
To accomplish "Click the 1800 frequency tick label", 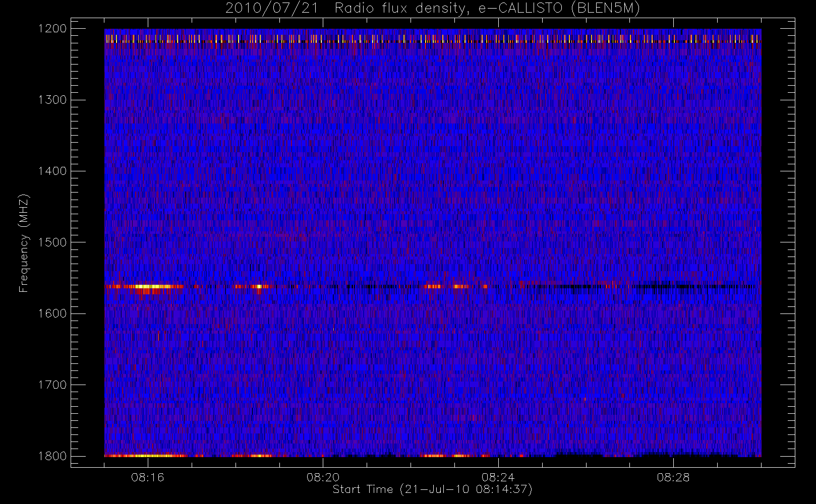I will pos(52,456).
